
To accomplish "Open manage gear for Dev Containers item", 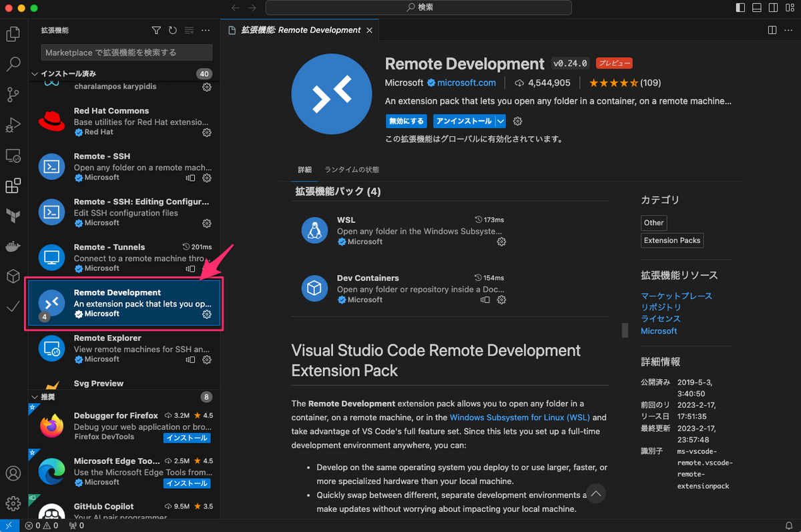I will (x=502, y=300).
